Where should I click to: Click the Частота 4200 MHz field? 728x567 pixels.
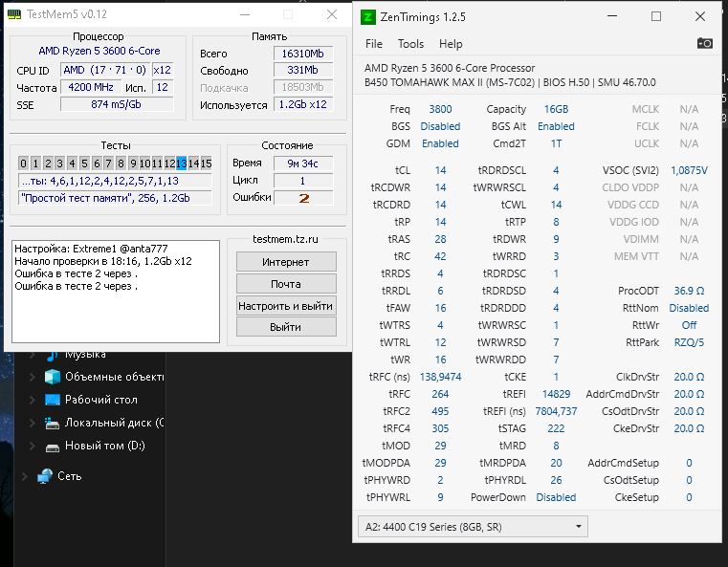tap(91, 87)
